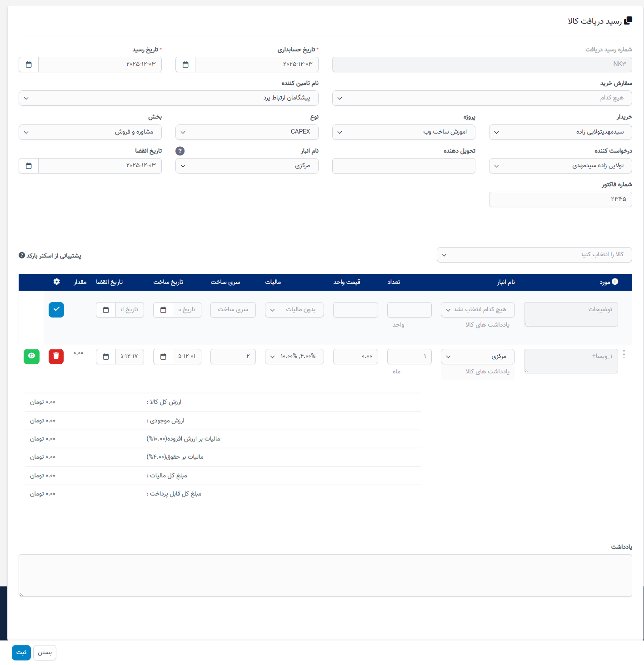Click پشتیبانی از اسکنر بارکد text

coord(54,256)
